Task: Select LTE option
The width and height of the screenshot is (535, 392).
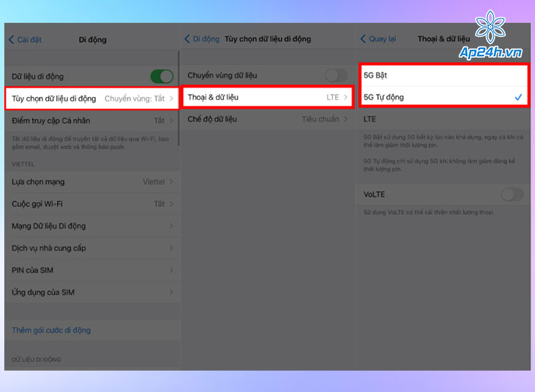Action: [444, 119]
